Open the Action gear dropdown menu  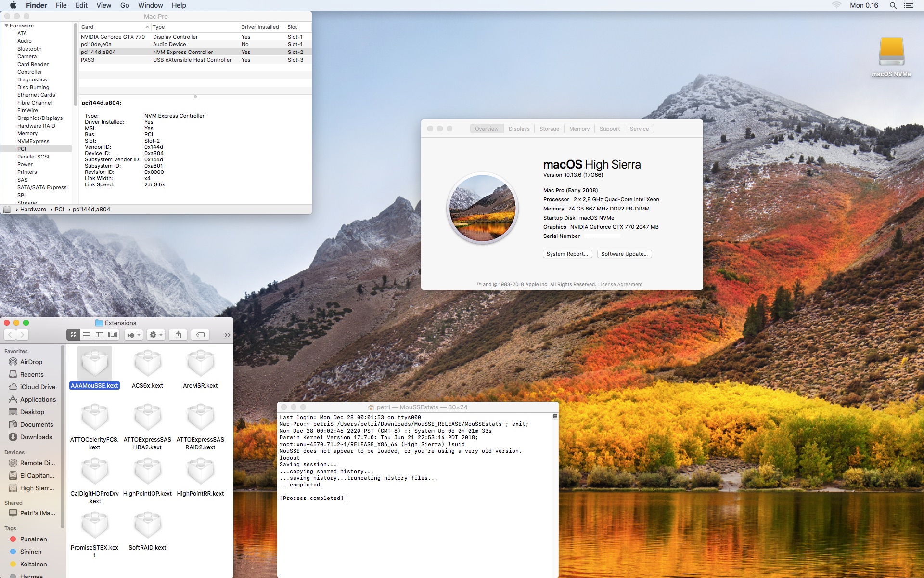point(156,335)
